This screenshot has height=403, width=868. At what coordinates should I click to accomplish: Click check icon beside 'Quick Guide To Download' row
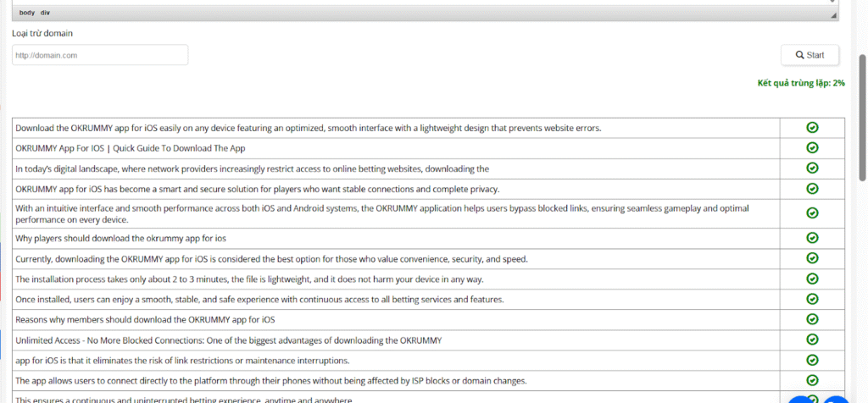click(x=811, y=148)
